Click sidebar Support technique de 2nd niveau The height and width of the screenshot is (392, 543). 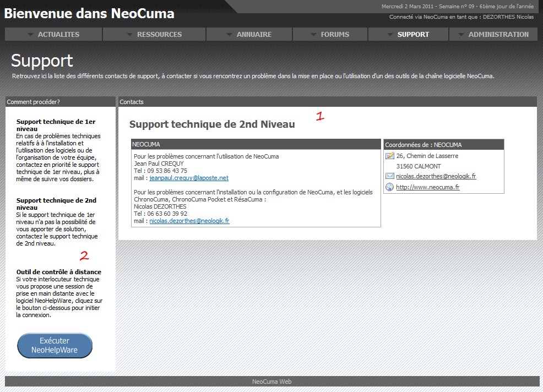[x=56, y=204]
